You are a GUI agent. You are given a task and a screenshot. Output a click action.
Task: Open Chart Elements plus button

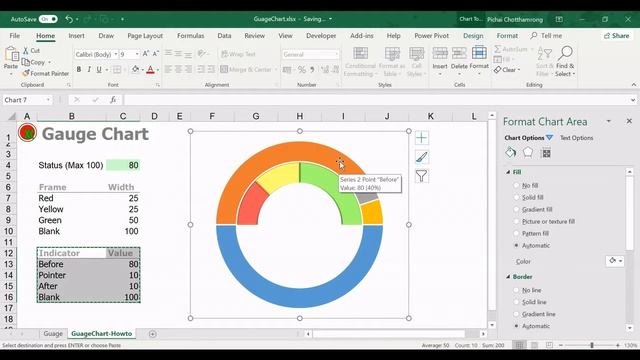click(422, 138)
